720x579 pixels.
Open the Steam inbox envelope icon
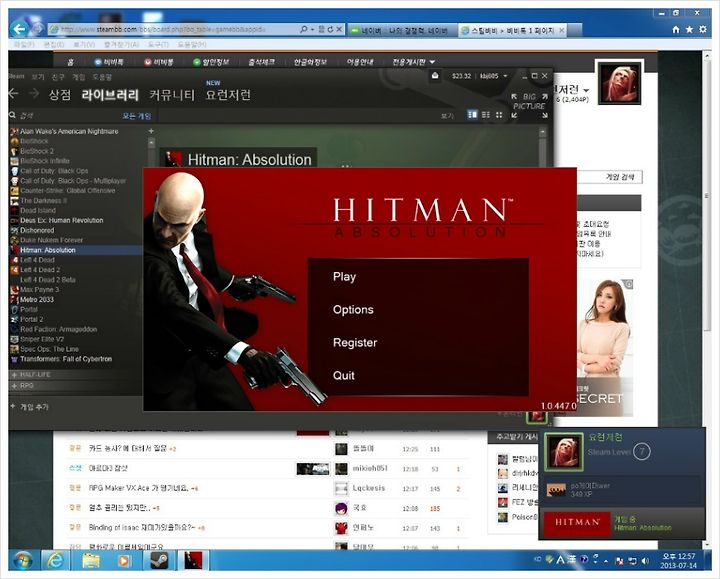click(435, 76)
